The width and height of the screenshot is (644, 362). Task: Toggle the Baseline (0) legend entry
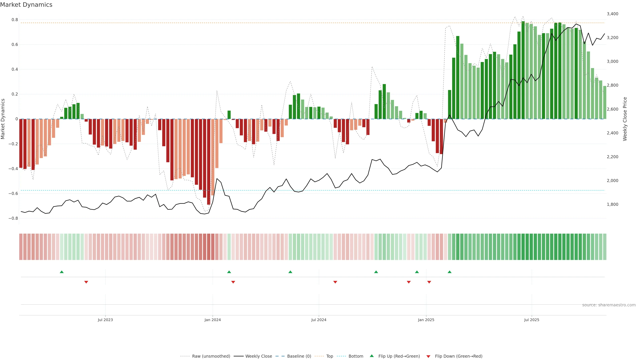click(299, 356)
